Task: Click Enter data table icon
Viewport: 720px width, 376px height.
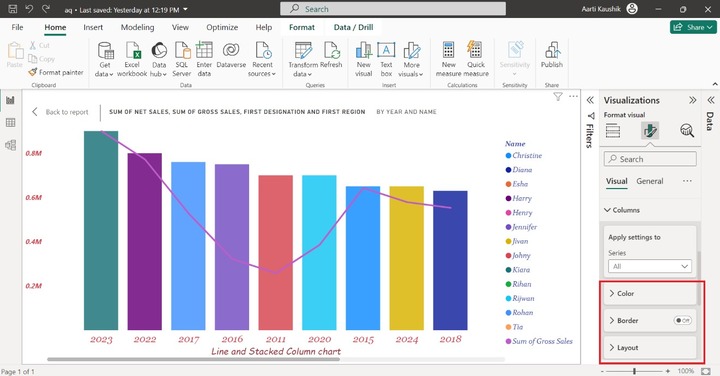Action: (204, 60)
